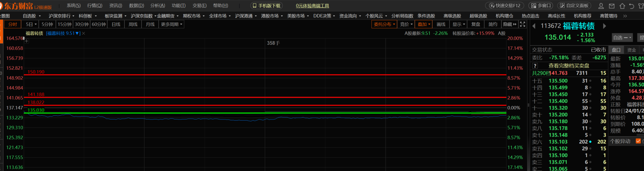This screenshot has height=171, width=644.
Task: Open the user account icon
Action: pyautogui.click(x=601, y=6)
